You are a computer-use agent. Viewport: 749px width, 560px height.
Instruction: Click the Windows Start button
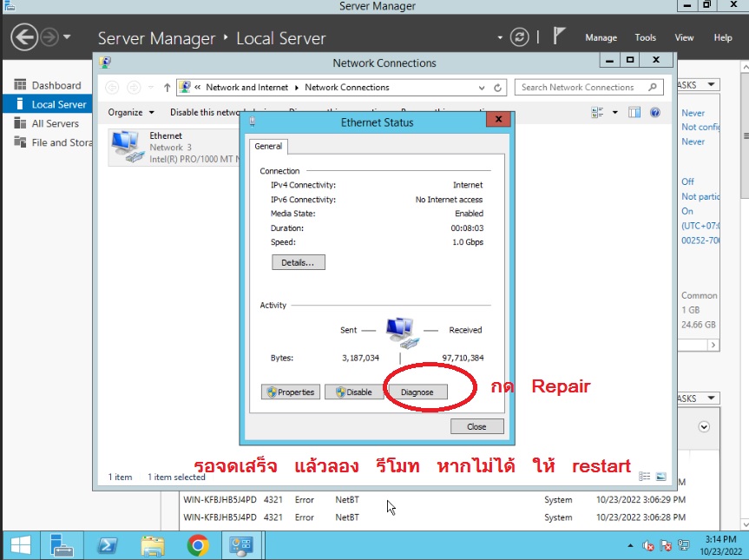(x=21, y=545)
